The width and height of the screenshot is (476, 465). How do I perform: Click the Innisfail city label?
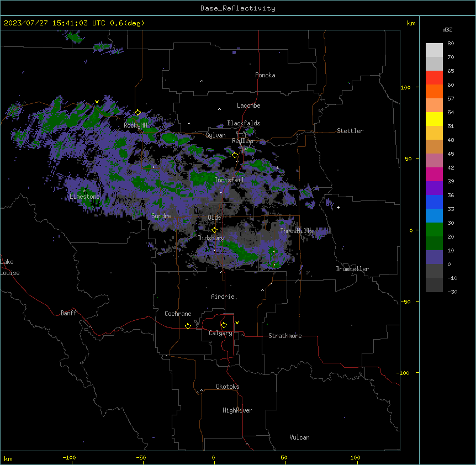click(x=229, y=180)
